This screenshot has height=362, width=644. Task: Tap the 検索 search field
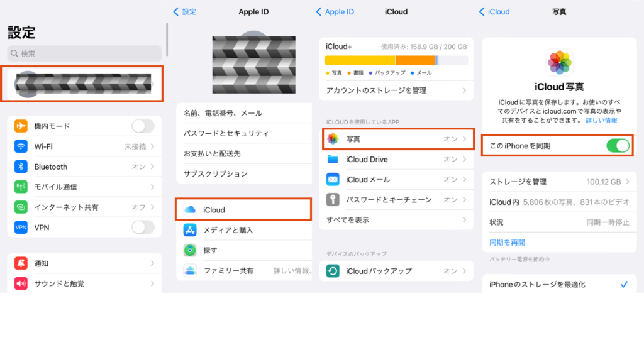(x=84, y=53)
